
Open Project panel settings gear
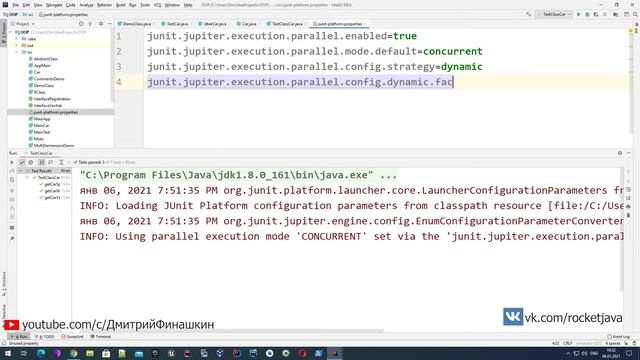[x=101, y=24]
